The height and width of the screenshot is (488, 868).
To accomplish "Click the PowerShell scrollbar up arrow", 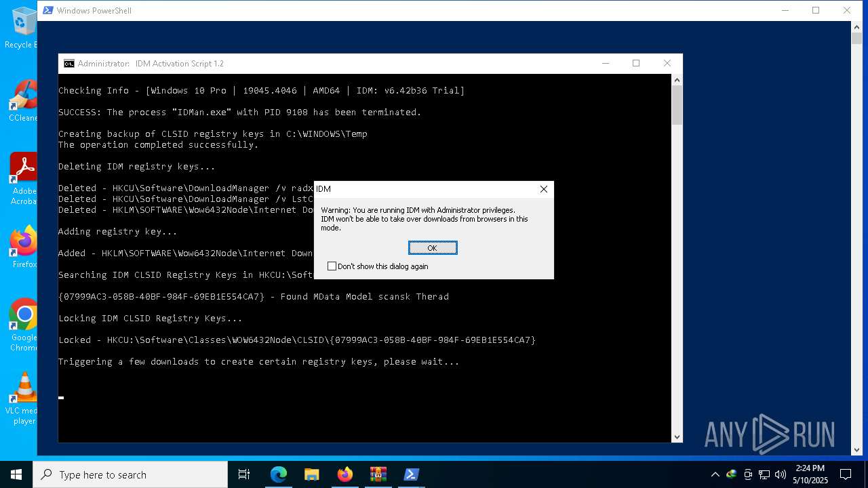I will tap(856, 26).
